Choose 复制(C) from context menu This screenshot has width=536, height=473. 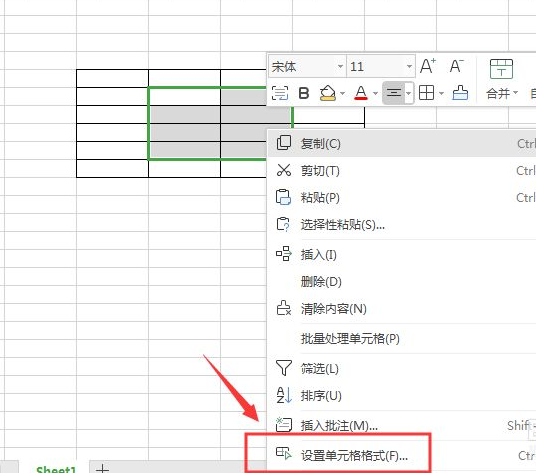pyautogui.click(x=401, y=144)
